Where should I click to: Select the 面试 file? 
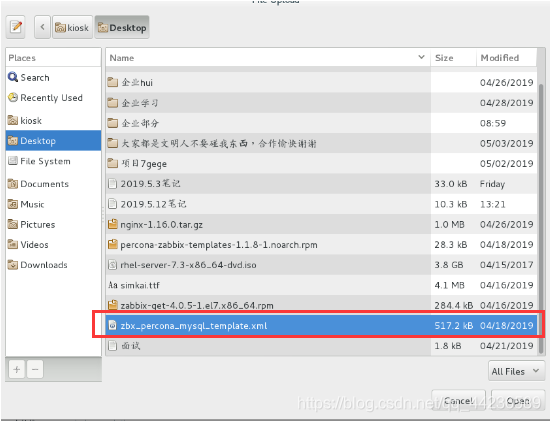coord(321,346)
